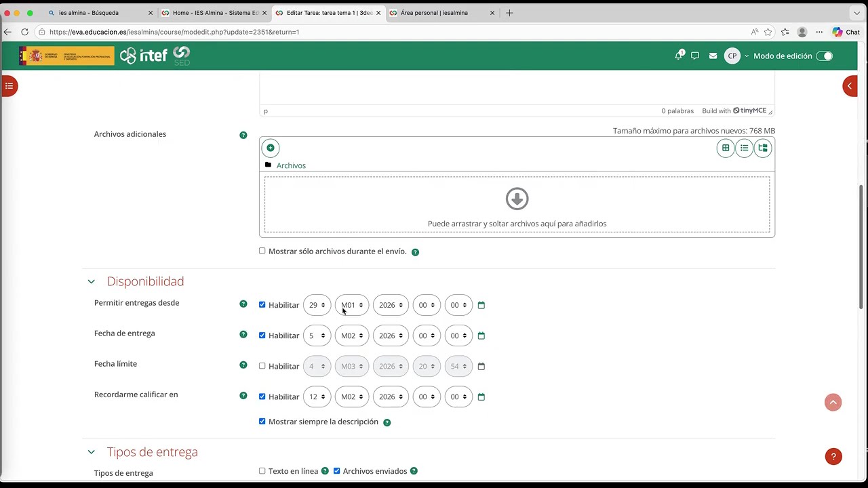Click help icon next to Archivos adicionales

point(243,135)
